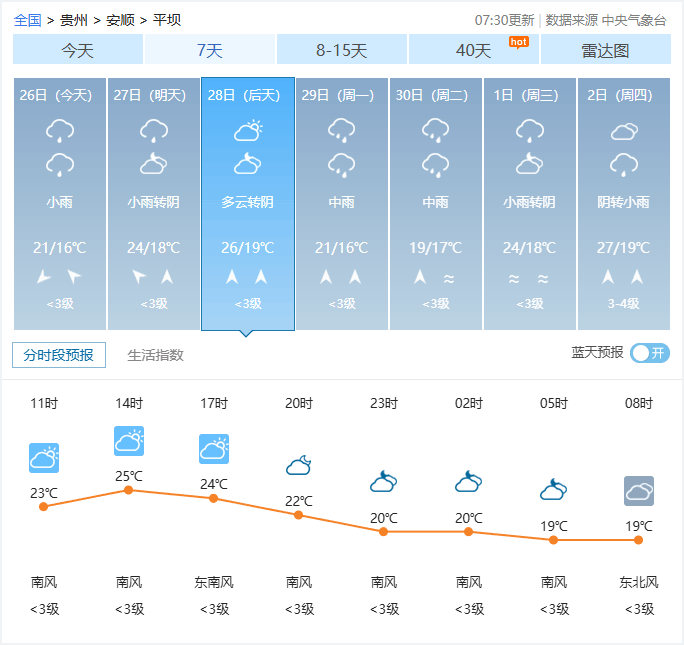This screenshot has height=645, width=684.
Task: Click the rain icon for 26日 today
Action: (x=60, y=130)
